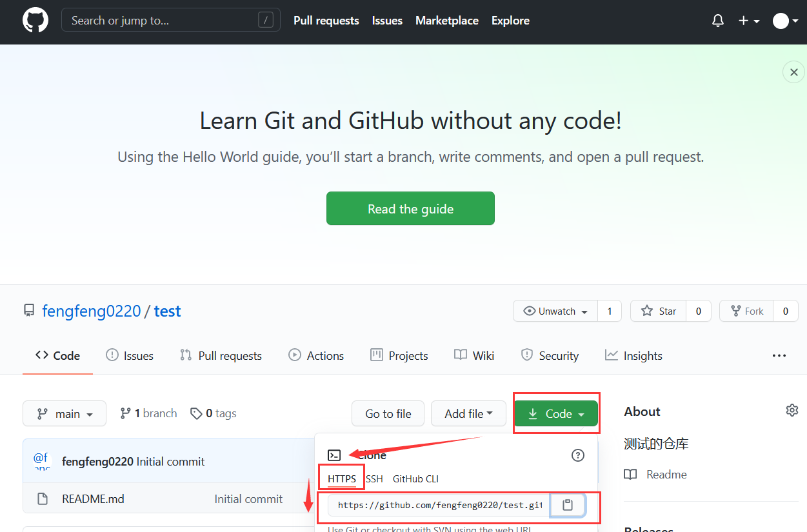Image resolution: width=807 pixels, height=532 pixels.
Task: Click the 测试的仓库 description text
Action: click(x=656, y=444)
